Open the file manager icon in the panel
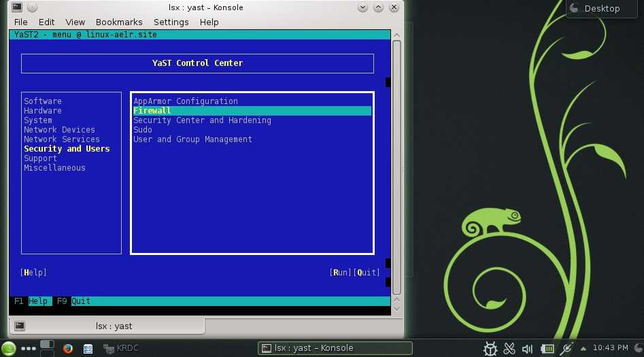The image size is (644, 357). tap(88, 349)
